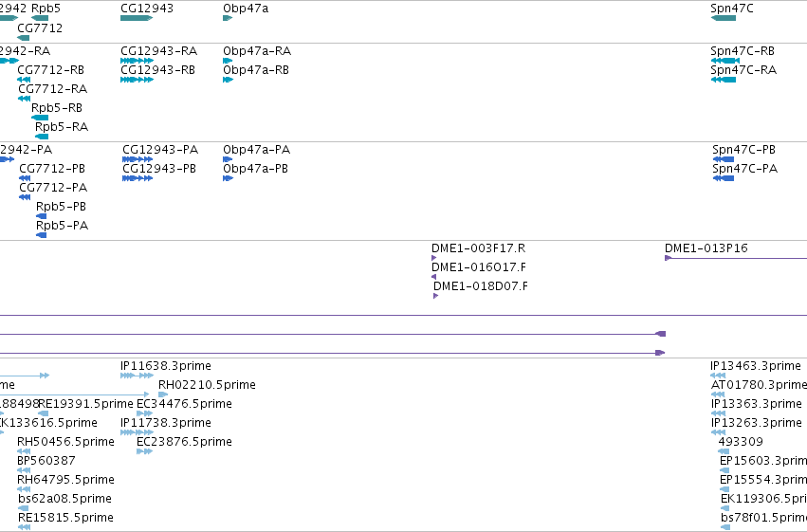807x532 pixels.
Task: Click protein Spn47C-PA
Action: pyautogui.click(x=724, y=178)
